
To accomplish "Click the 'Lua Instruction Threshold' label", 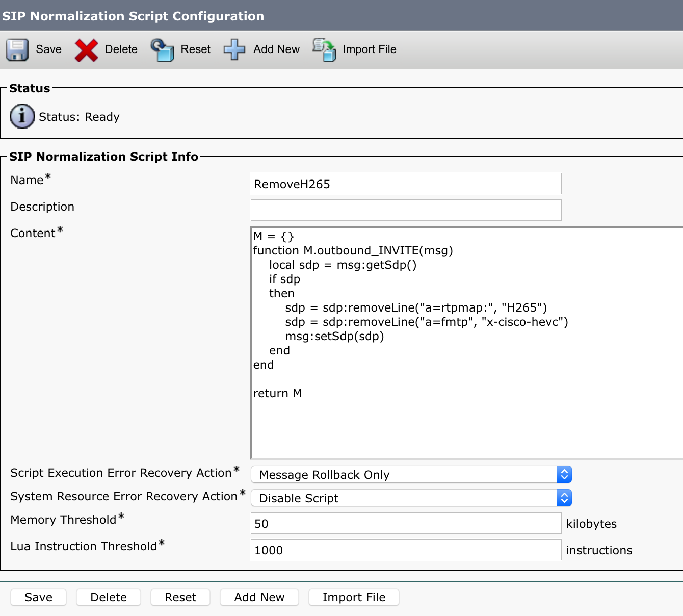I will click(x=84, y=546).
